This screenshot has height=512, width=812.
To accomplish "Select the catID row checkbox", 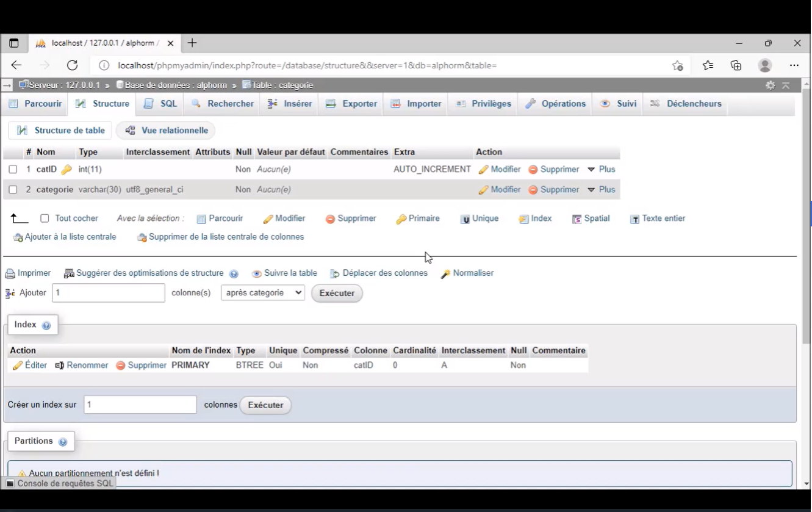I will 13,169.
